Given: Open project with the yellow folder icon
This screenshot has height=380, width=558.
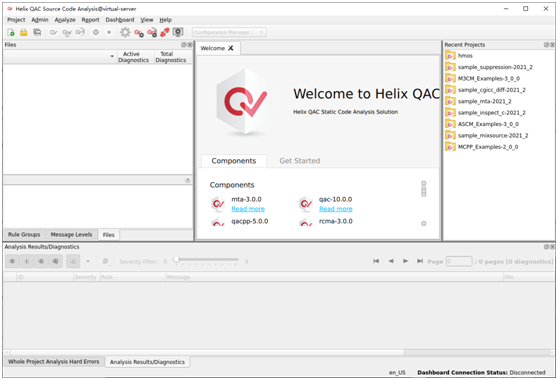Looking at the screenshot, I should pos(23,32).
